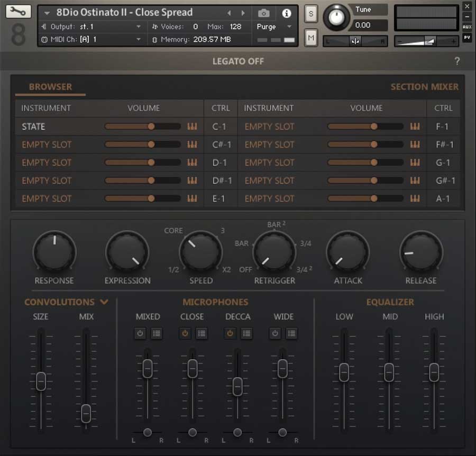Go to the next instrument using the right arrow

[243, 13]
